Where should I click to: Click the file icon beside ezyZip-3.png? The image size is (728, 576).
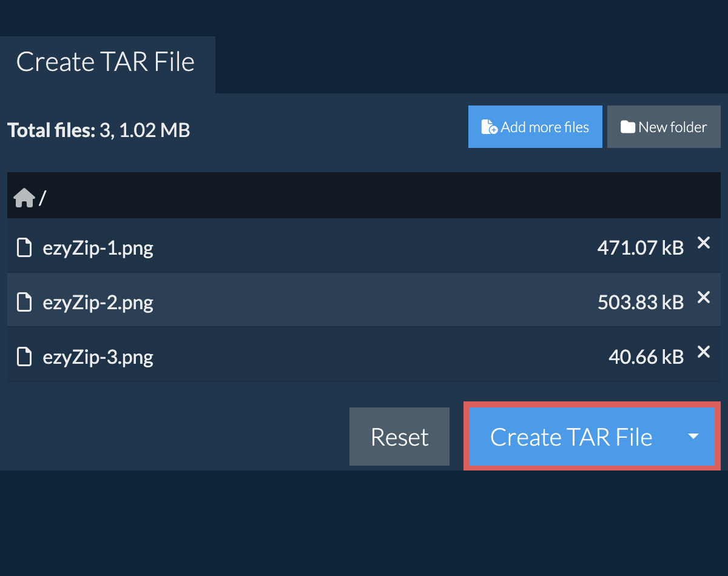pos(24,356)
